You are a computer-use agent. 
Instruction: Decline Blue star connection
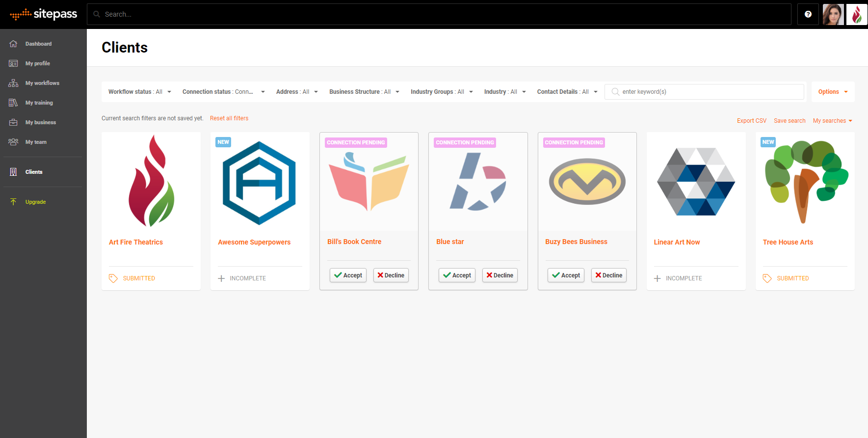click(x=500, y=275)
